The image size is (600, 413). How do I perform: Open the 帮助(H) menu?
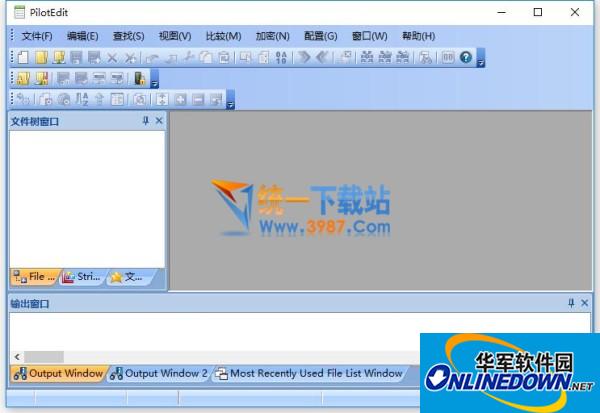coord(418,36)
